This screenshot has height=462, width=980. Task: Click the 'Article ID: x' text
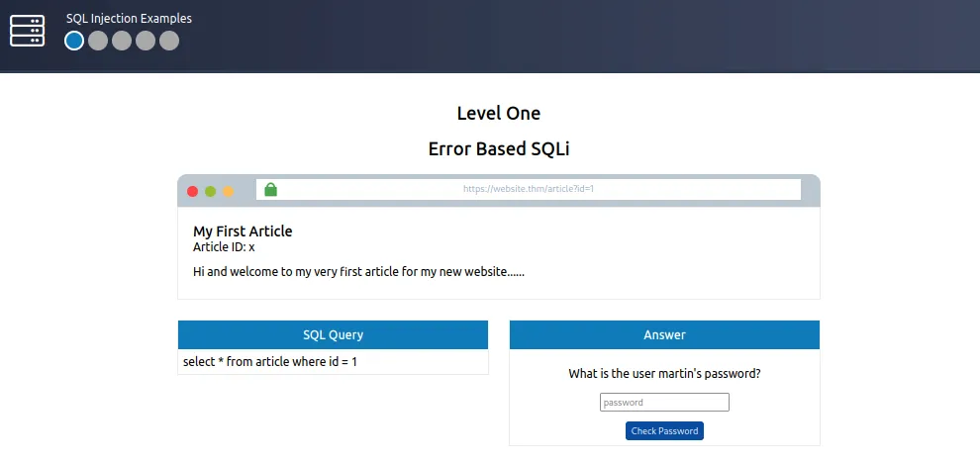click(224, 247)
